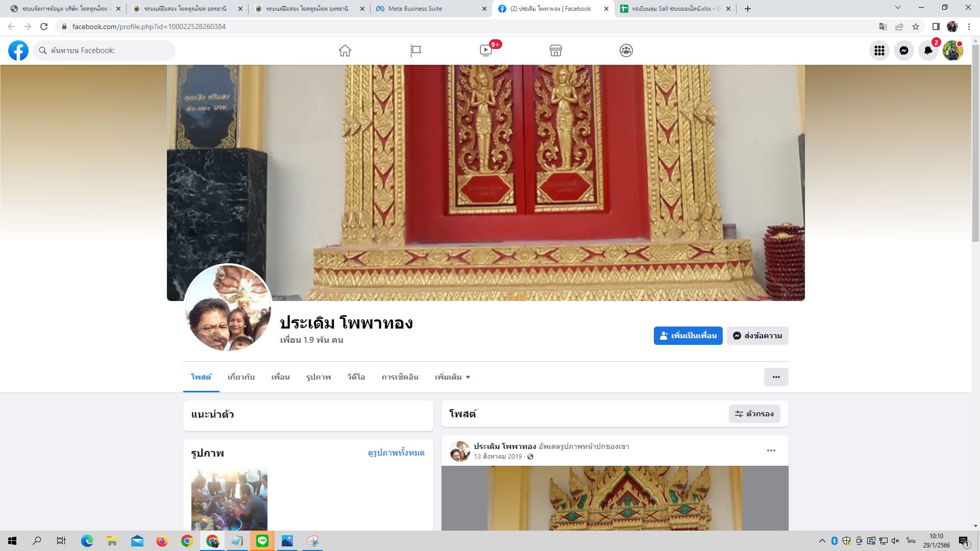The height and width of the screenshot is (551, 980).
Task: Open the Groups icon
Action: (626, 51)
